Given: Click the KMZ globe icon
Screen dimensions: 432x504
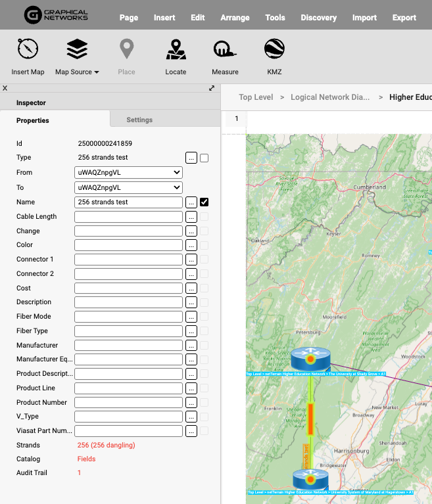Looking at the screenshot, I should [x=274, y=49].
